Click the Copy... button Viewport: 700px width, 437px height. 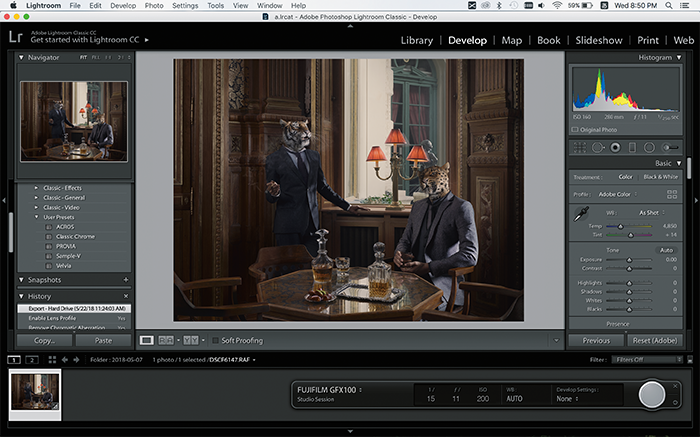[43, 340]
